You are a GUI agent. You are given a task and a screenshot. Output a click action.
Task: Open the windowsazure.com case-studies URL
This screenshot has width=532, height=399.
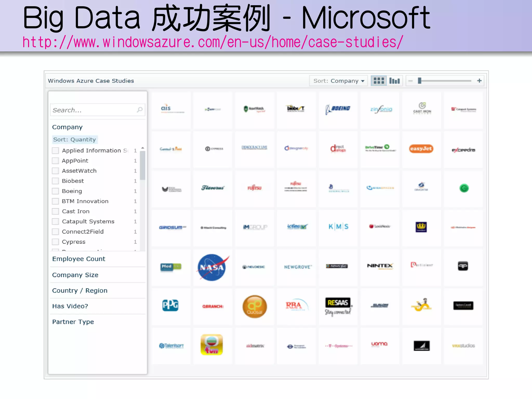(x=213, y=42)
